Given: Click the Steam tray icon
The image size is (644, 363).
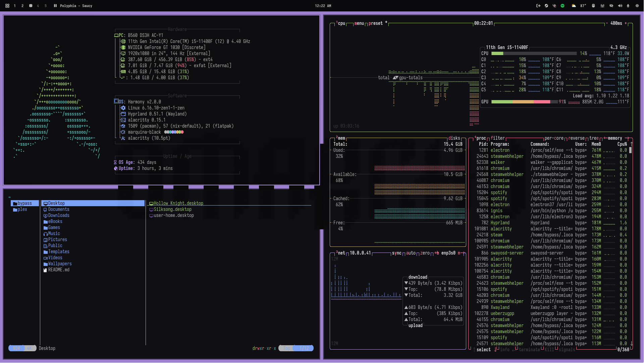Looking at the screenshot, I should click(546, 6).
